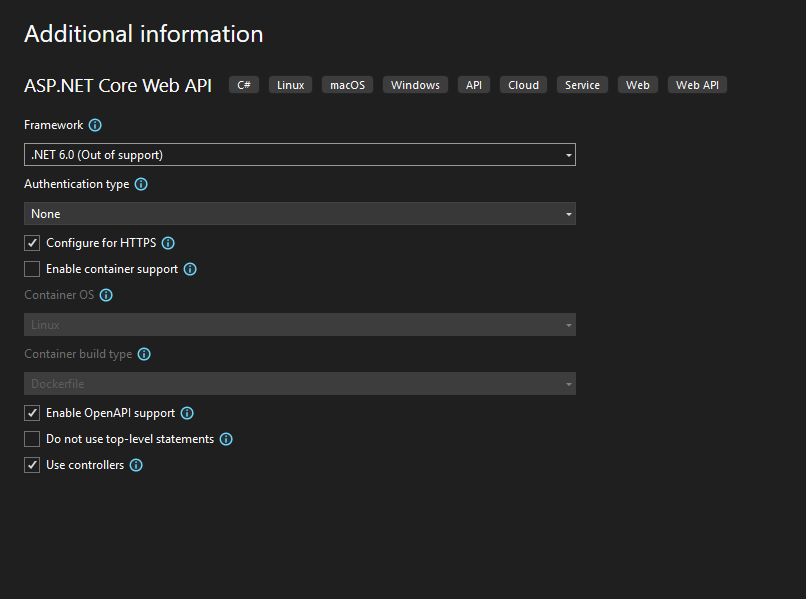Click the info icon next to Framework
This screenshot has width=806, height=599.
pyautogui.click(x=95, y=126)
